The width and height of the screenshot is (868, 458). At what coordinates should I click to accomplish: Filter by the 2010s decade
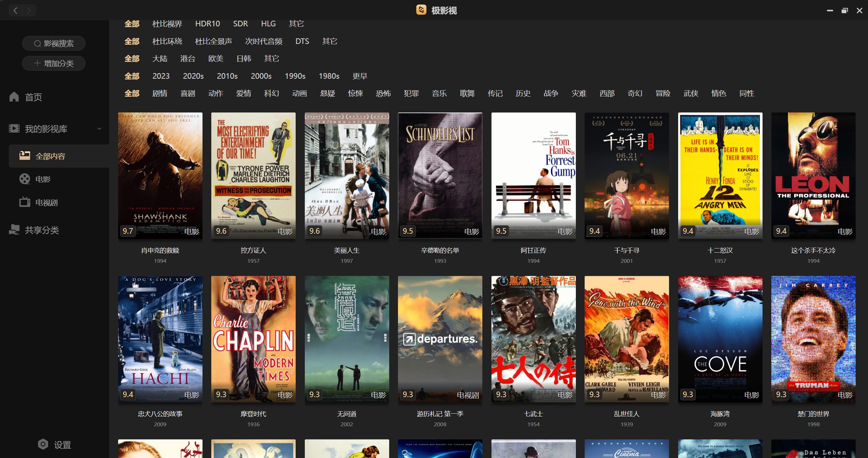point(227,76)
